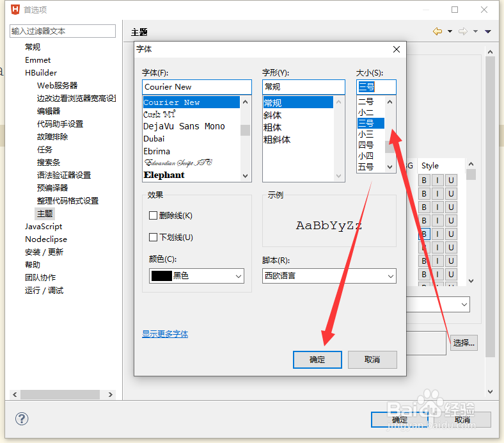Open Web服务器 settings page
Image resolution: width=504 pixels, height=443 pixels.
(57, 85)
